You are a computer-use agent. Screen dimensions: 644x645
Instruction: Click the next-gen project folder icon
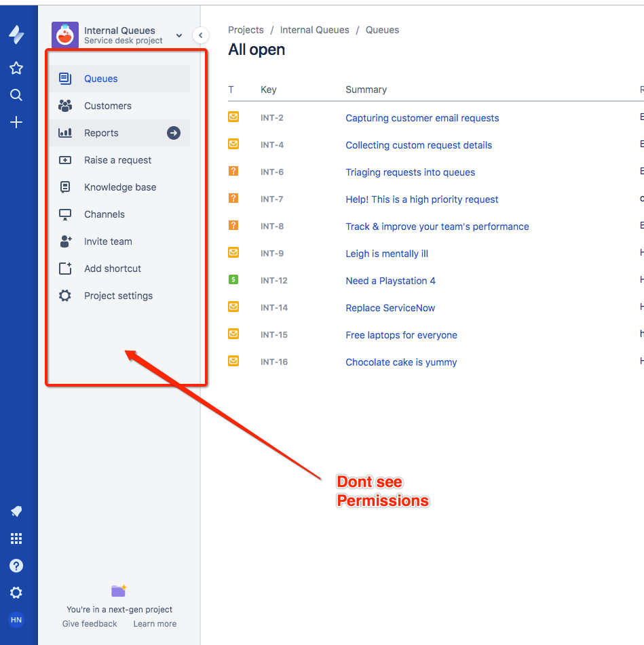coord(119,591)
